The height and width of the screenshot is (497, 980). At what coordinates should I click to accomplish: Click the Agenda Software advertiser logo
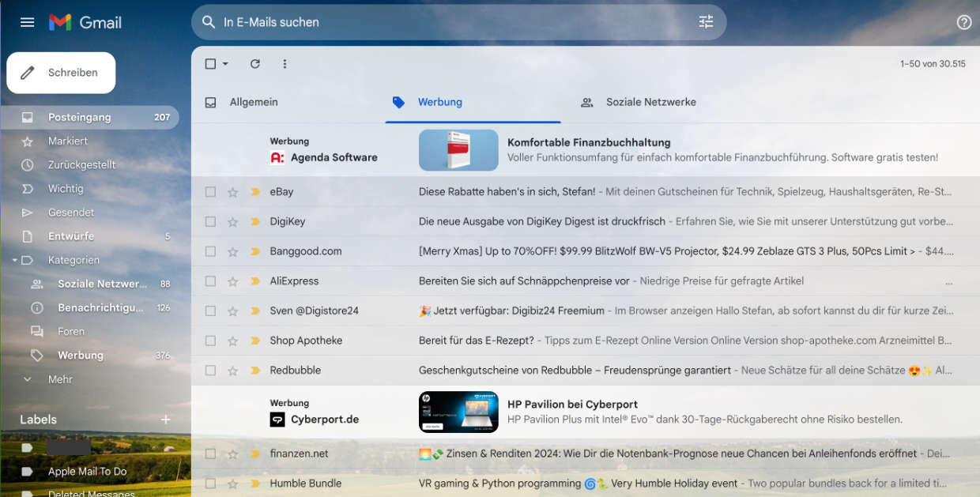[277, 157]
